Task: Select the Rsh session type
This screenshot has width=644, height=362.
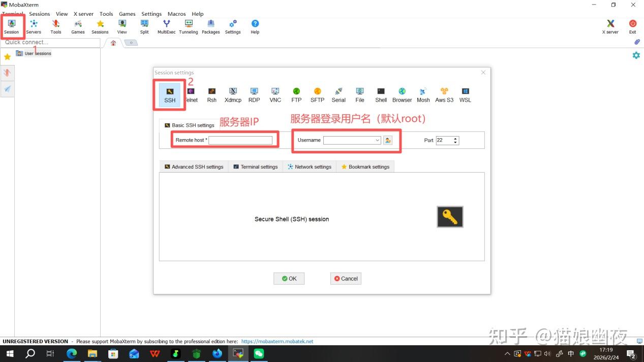Action: coord(212,95)
